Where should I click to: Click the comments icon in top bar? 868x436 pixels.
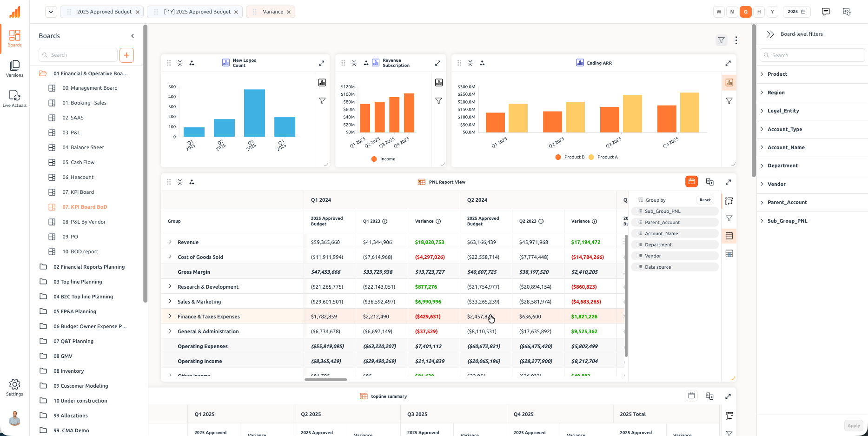coord(826,12)
